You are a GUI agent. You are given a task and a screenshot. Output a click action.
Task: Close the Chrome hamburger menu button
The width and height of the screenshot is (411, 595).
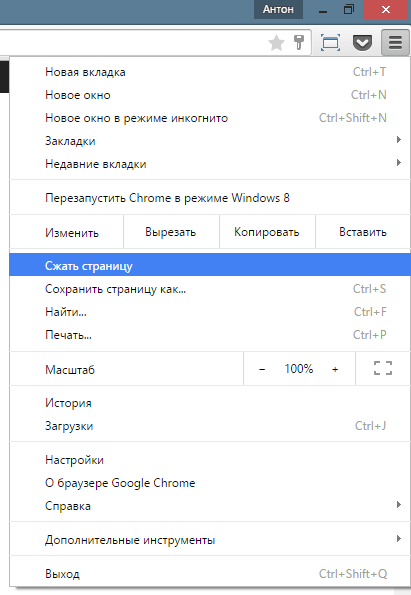(x=395, y=42)
